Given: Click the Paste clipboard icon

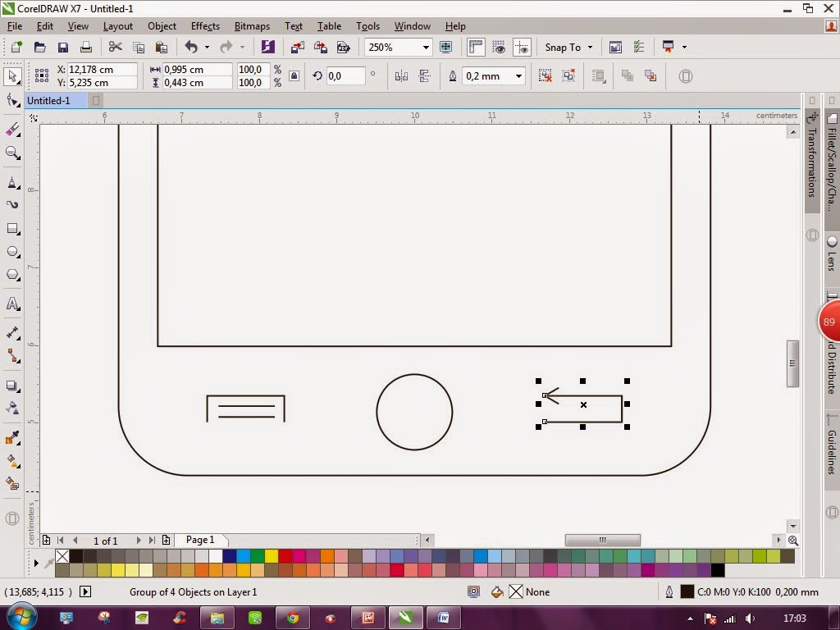Looking at the screenshot, I should [x=162, y=47].
